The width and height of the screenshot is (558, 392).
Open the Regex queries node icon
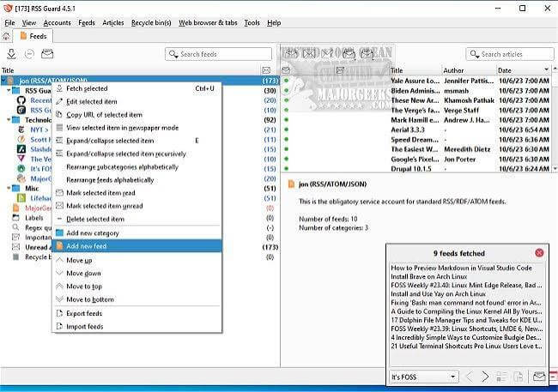pyautogui.click(x=16, y=227)
